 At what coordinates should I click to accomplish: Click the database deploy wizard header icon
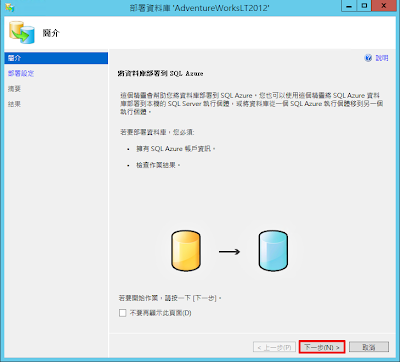(22, 32)
